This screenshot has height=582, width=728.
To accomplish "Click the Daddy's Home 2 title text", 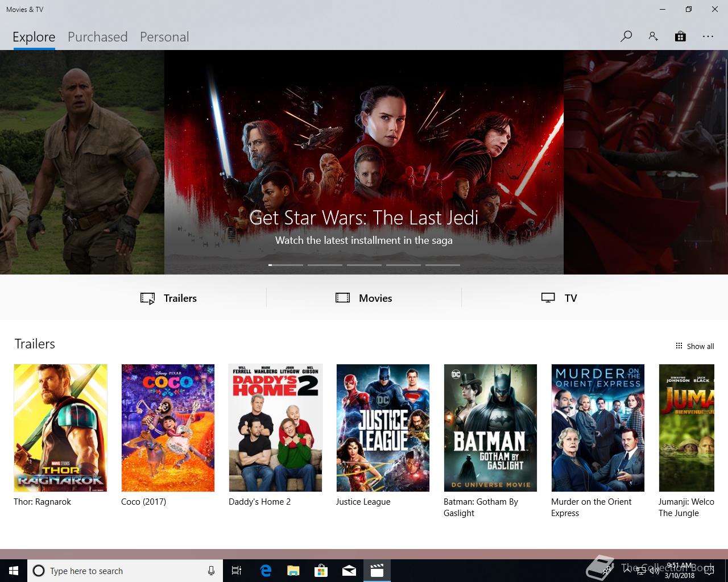I will [x=259, y=502].
